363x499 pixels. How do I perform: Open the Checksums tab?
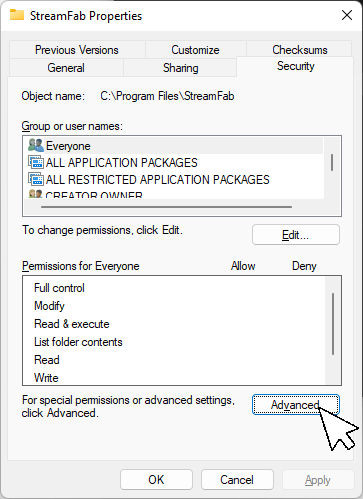(300, 50)
